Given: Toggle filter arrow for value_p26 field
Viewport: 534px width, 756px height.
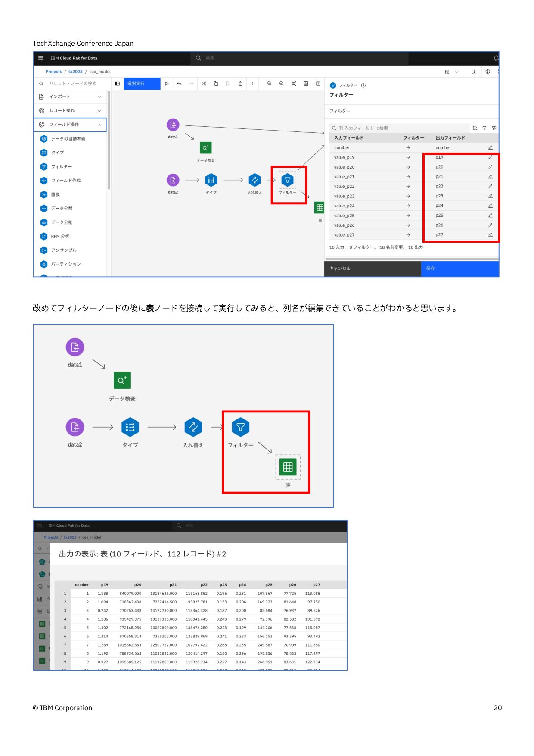Looking at the screenshot, I should 408,225.
